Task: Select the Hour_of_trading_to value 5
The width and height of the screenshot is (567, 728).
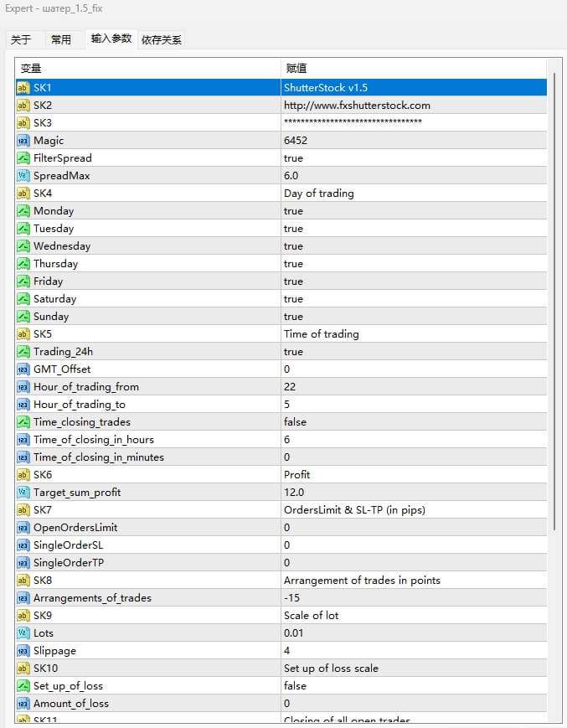Action: [286, 405]
